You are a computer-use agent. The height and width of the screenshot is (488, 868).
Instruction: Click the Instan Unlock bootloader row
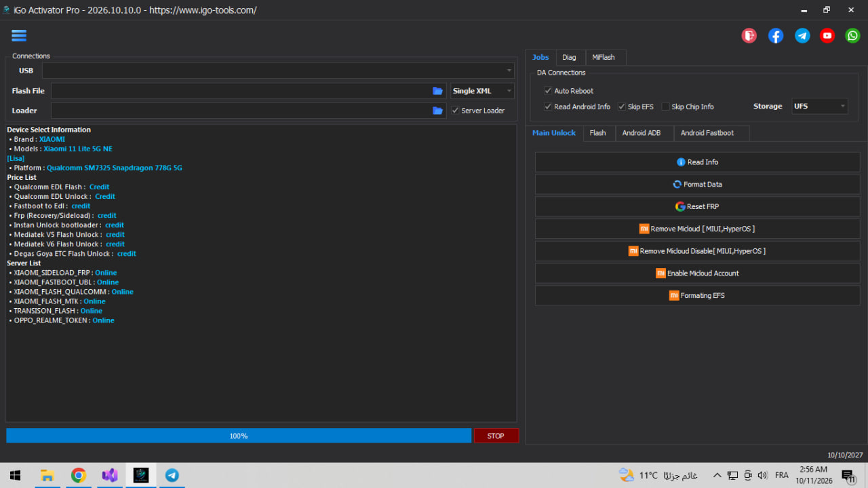click(66, 225)
